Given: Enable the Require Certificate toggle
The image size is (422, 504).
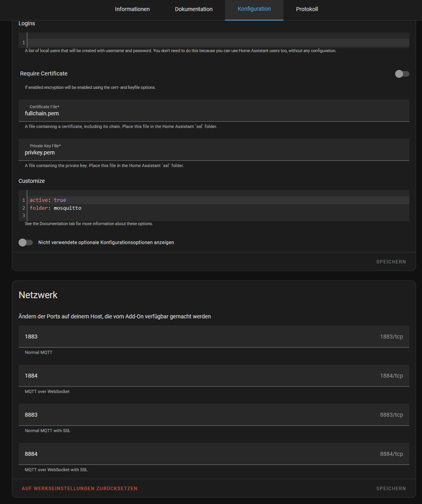Looking at the screenshot, I should click(x=402, y=74).
